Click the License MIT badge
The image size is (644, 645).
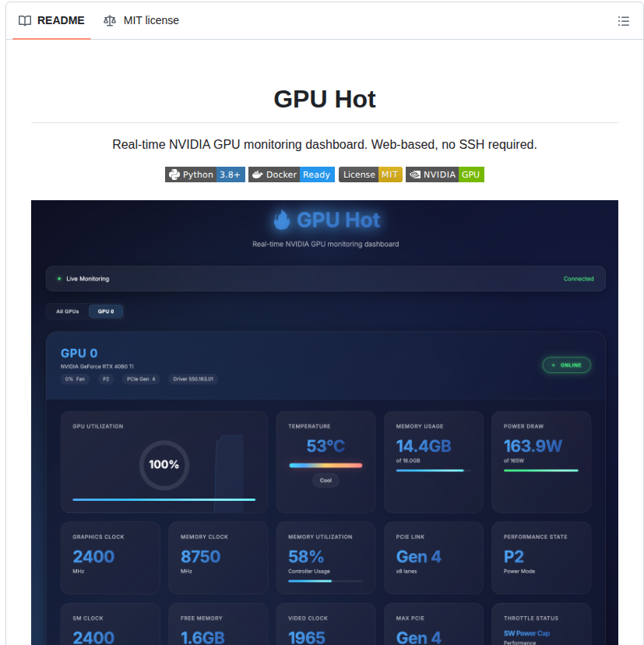pos(370,174)
